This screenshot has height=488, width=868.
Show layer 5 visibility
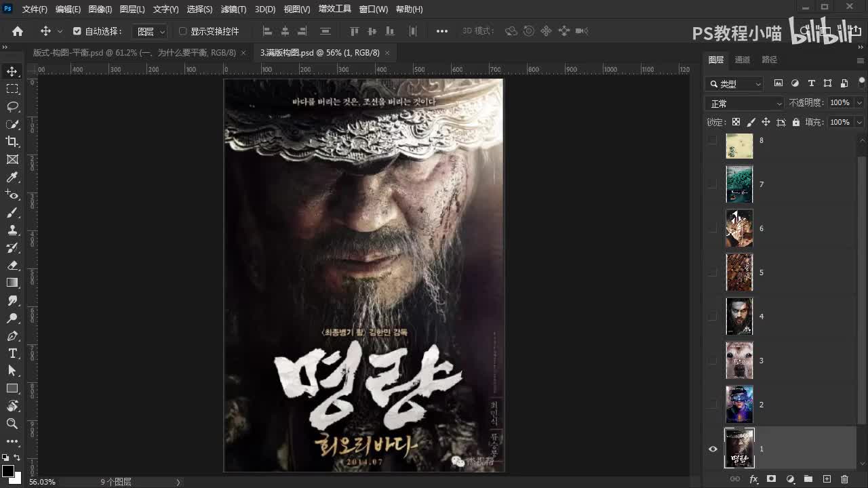click(713, 272)
